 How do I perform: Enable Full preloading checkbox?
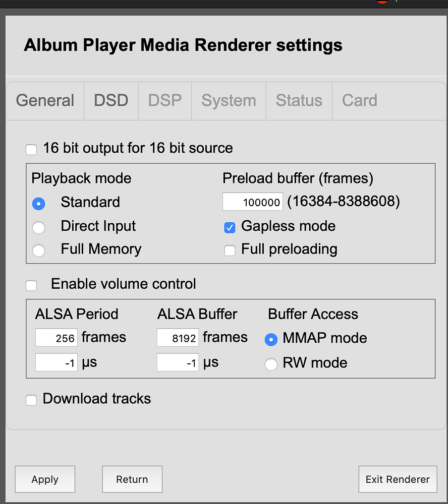(230, 250)
